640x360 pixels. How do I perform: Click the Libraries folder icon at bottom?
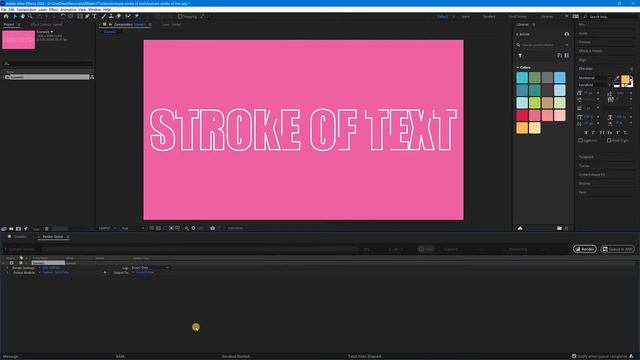[559, 228]
